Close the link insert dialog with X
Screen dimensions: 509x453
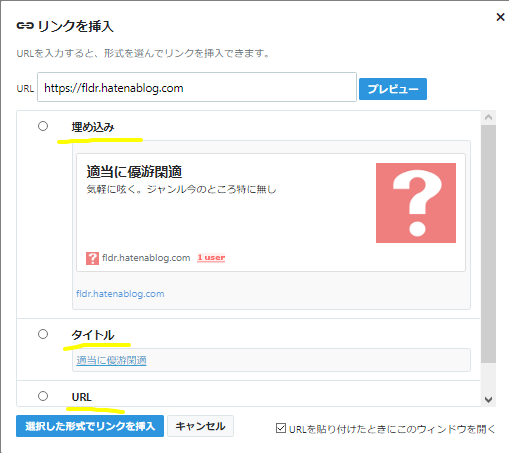pyautogui.click(x=500, y=17)
